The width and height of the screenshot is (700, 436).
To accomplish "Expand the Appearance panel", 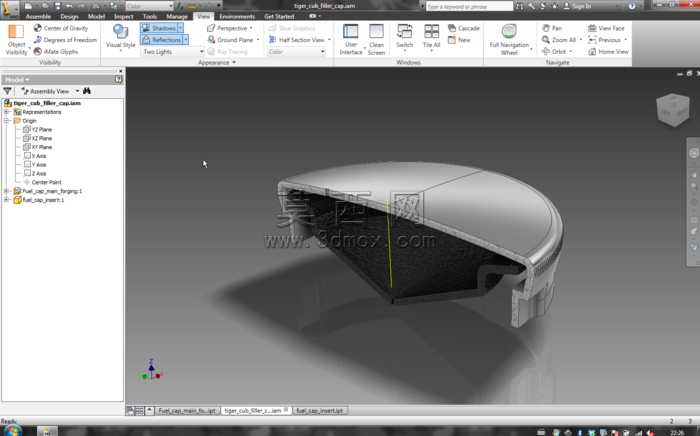I will (217, 62).
